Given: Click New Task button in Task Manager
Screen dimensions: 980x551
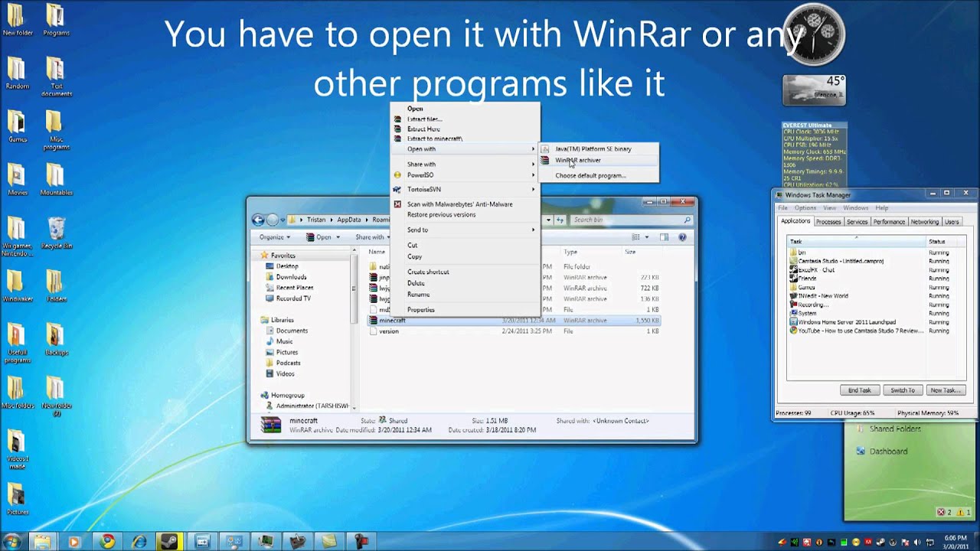Looking at the screenshot, I should coord(946,390).
